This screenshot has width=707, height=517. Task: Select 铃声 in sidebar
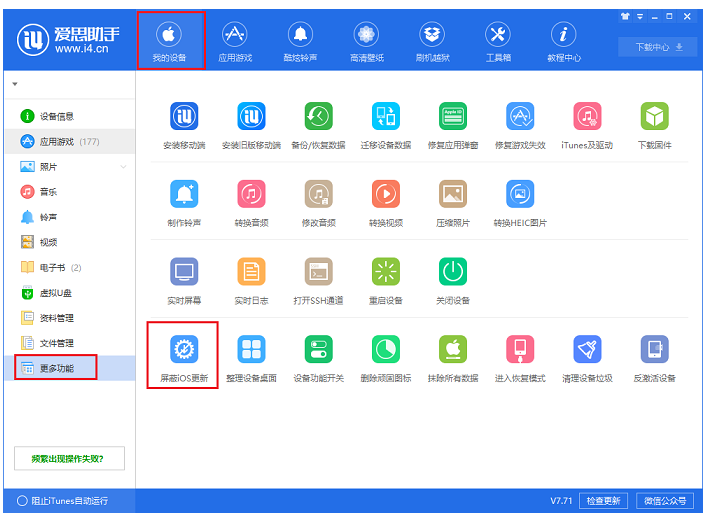tap(70, 217)
